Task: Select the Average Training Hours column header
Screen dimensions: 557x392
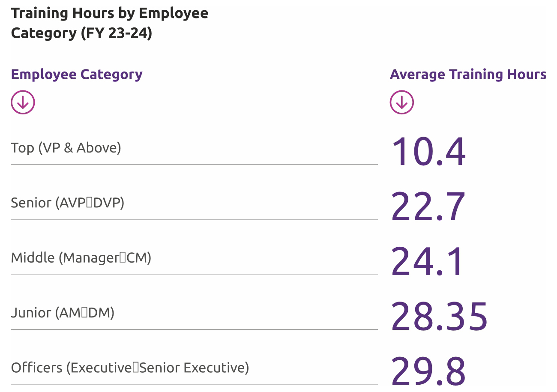Action: [x=468, y=75]
